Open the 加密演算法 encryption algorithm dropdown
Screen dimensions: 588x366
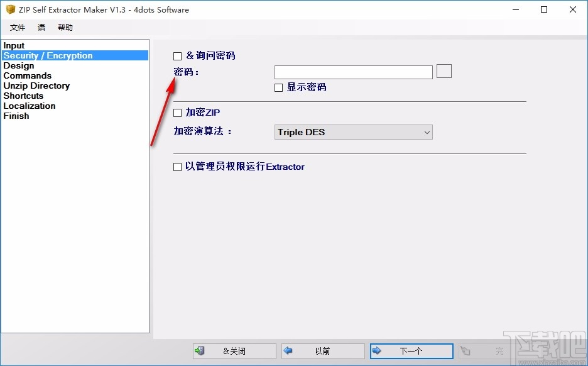(353, 132)
